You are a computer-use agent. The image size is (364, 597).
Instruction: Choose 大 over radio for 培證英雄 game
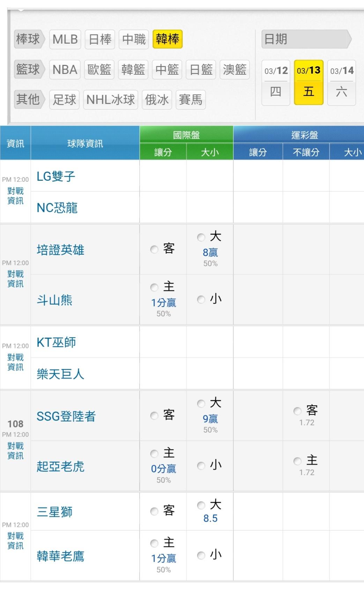coord(201,238)
